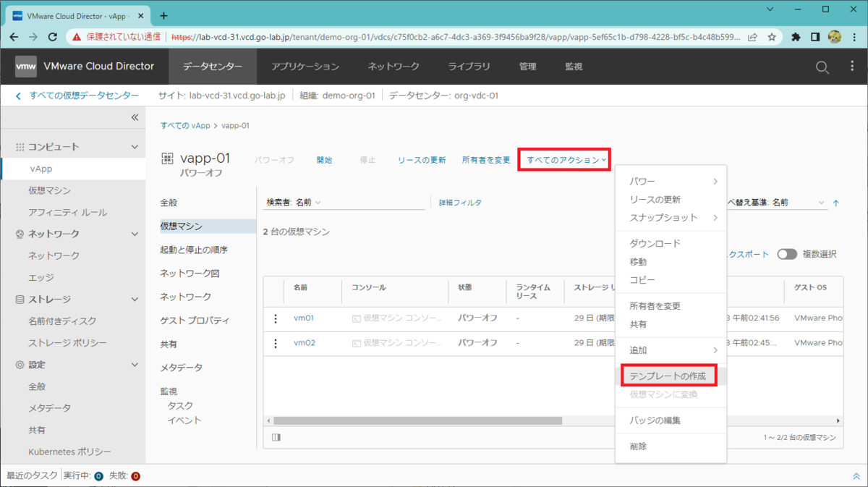868x487 pixels.
Task: Switch to the 監視 top tab
Action: pyautogui.click(x=574, y=67)
